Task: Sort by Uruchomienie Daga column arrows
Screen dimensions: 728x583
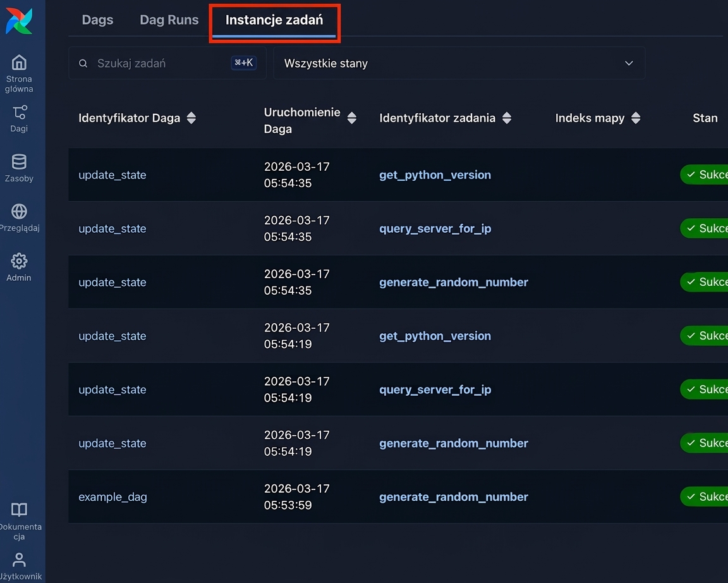Action: coord(352,118)
